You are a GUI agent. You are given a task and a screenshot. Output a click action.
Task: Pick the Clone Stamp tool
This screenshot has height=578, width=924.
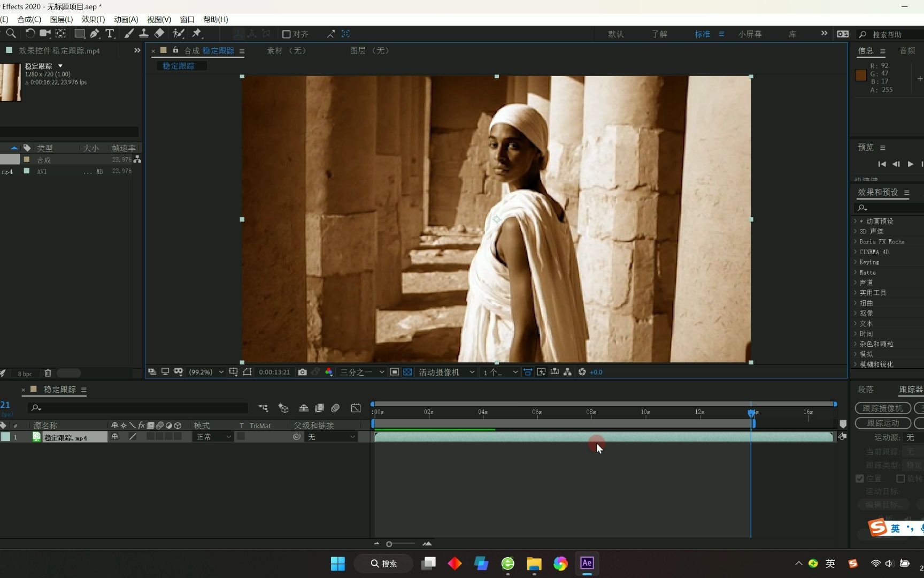click(x=144, y=34)
